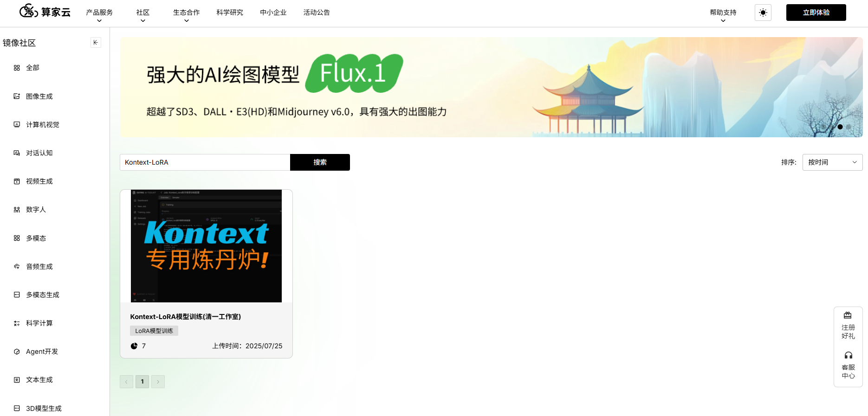Click the 多模态生成 sidebar icon

tap(17, 294)
